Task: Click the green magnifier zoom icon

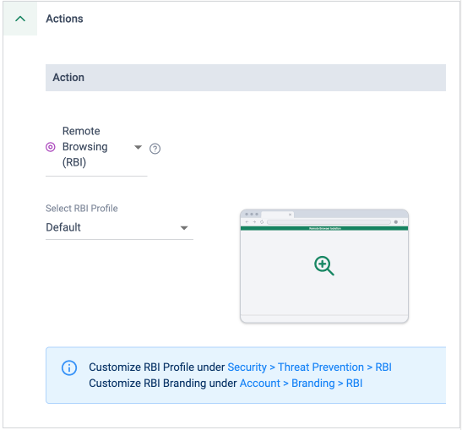Action: pos(324,266)
